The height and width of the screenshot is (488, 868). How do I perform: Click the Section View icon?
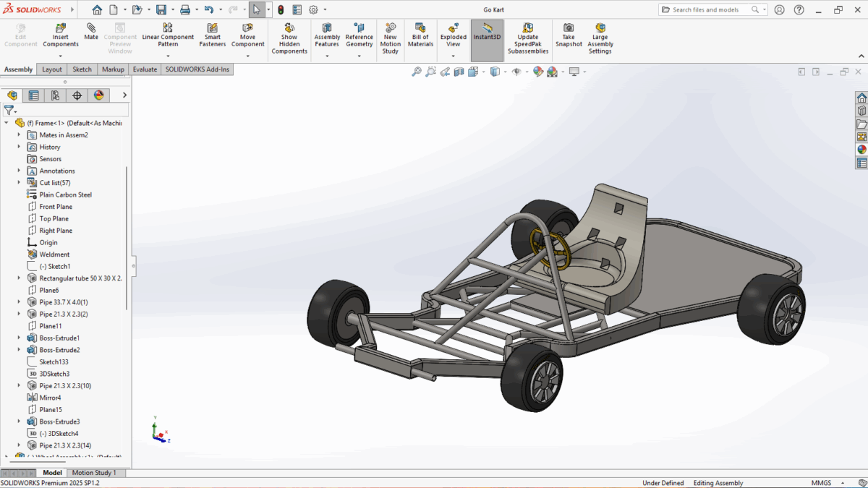point(459,72)
